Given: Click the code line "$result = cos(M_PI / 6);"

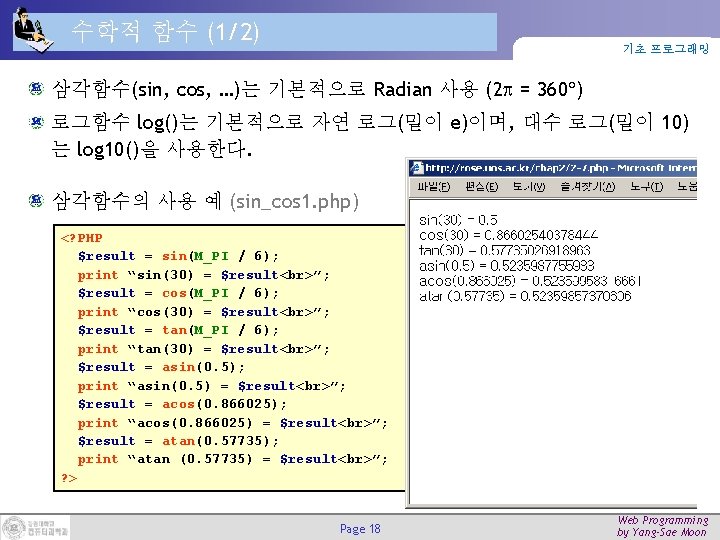Looking at the screenshot, I should pyautogui.click(x=178, y=293).
